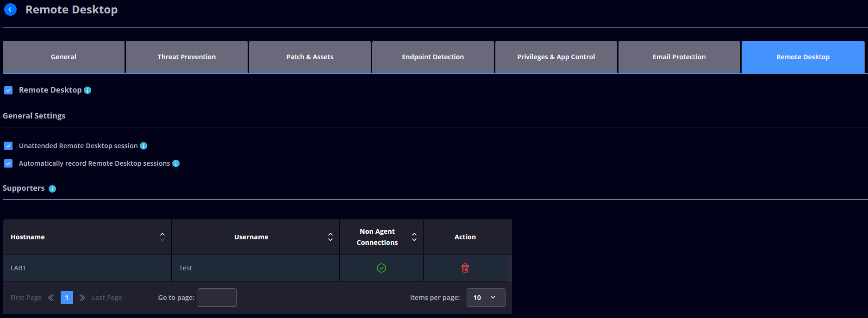868x318 pixels.
Task: Go to previous page using double-chevron arrow
Action: 51,298
